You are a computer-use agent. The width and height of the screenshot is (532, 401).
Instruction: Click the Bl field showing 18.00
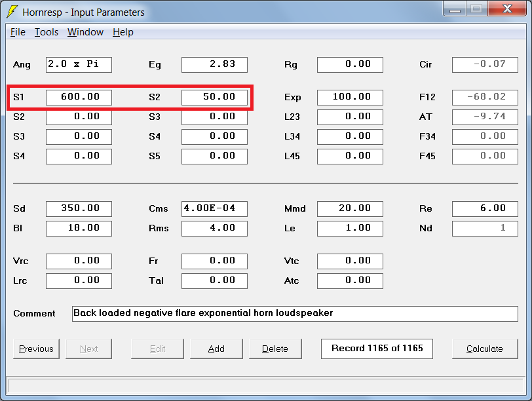point(79,228)
